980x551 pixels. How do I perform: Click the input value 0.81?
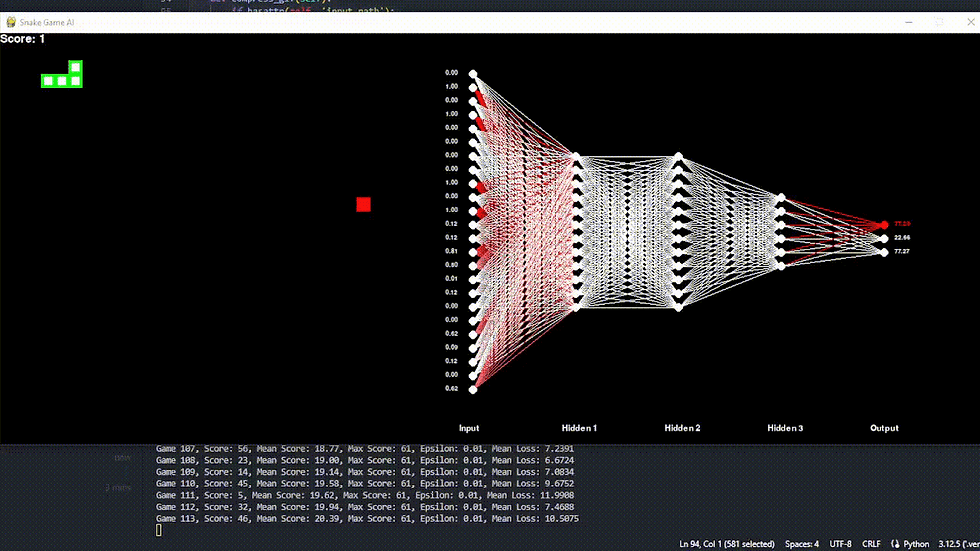[451, 251]
